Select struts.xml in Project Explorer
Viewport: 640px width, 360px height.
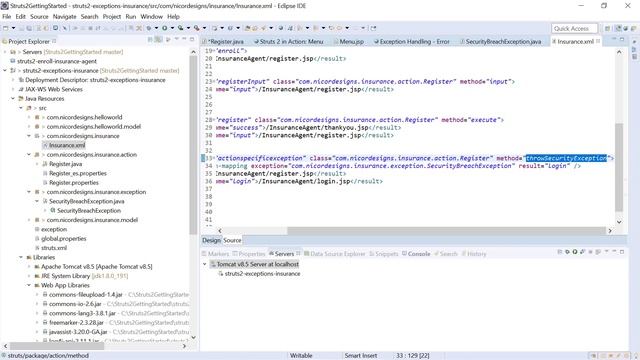pos(51,248)
